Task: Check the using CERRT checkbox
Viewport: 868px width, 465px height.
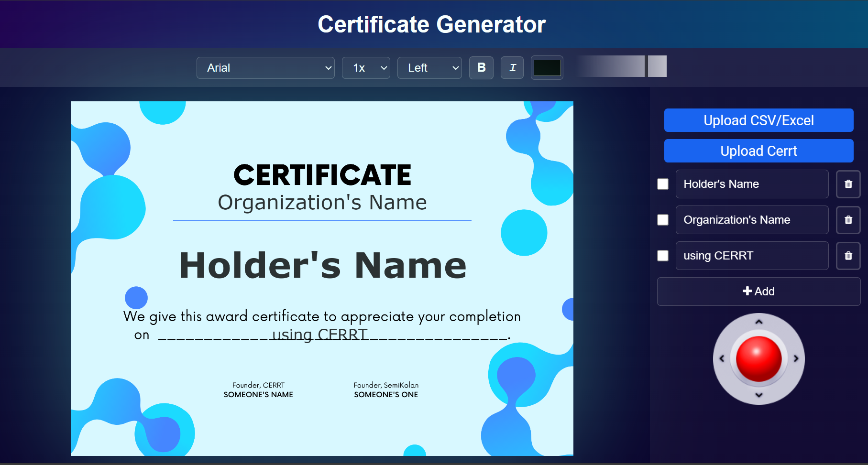Action: (x=663, y=256)
